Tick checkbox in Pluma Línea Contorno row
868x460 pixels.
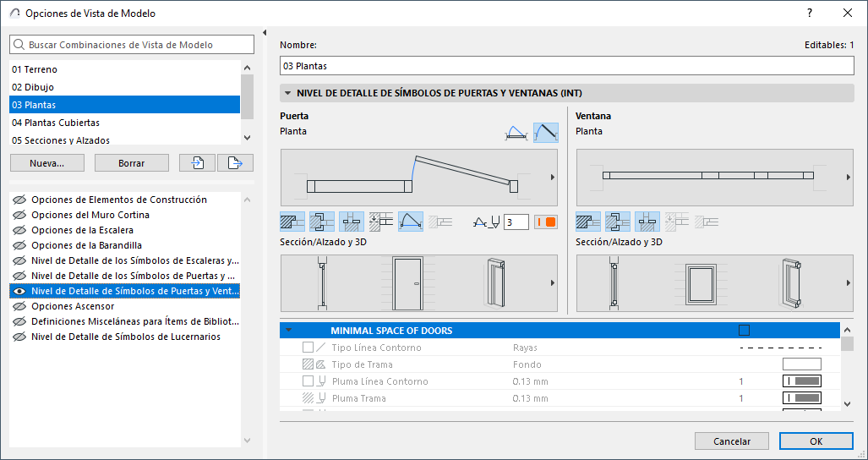308,381
